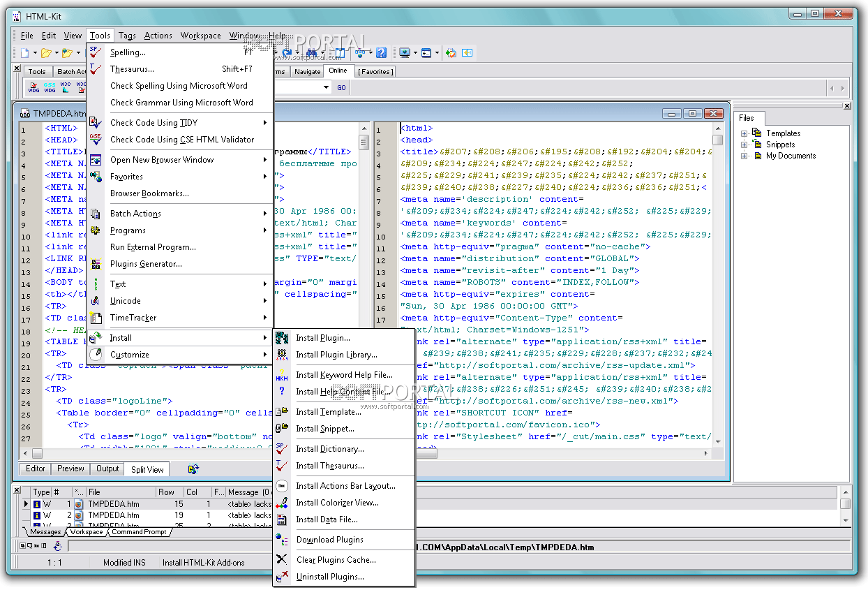The image size is (868, 590).
Task: Click the monitor icon in the main toolbar
Action: pyautogui.click(x=405, y=52)
